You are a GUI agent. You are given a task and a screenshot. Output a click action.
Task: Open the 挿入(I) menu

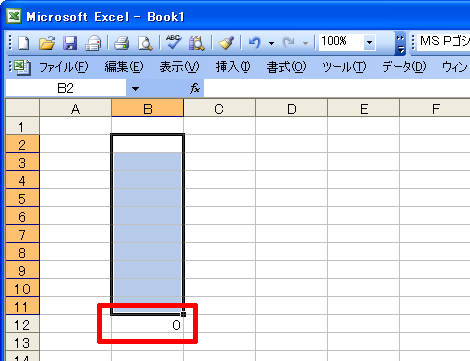coord(233,67)
